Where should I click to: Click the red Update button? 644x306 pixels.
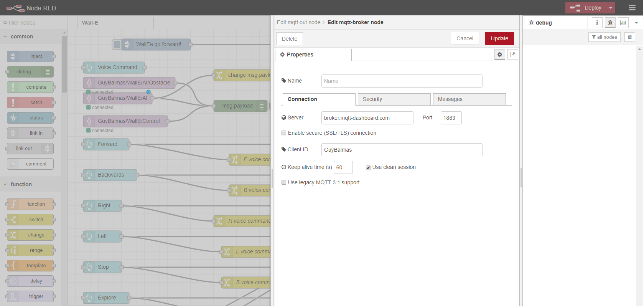pyautogui.click(x=499, y=38)
